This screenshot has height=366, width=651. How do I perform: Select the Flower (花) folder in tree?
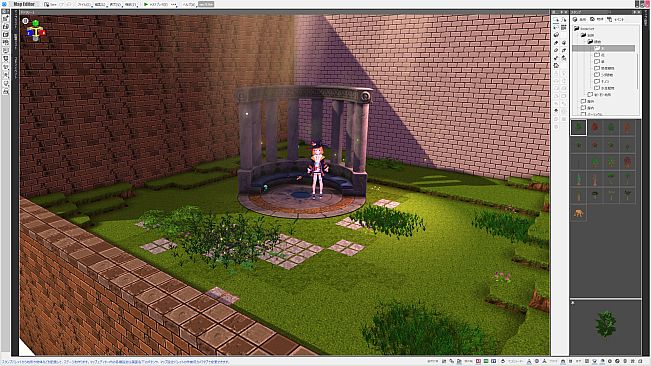[x=599, y=55]
